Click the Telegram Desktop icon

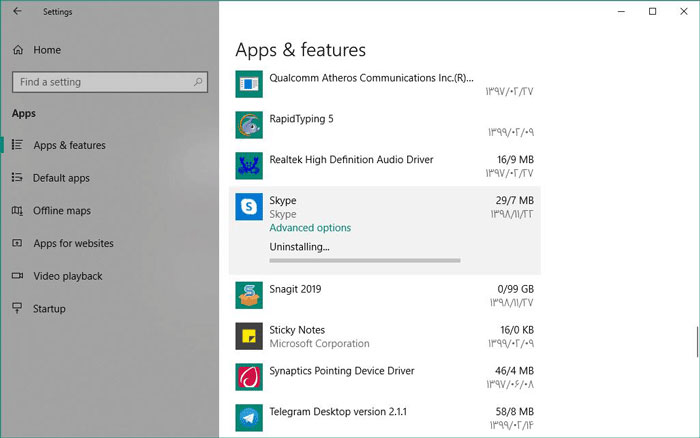coord(249,418)
